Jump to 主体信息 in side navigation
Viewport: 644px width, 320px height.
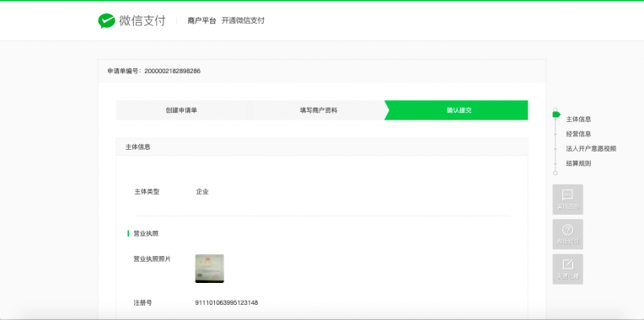[x=578, y=120]
